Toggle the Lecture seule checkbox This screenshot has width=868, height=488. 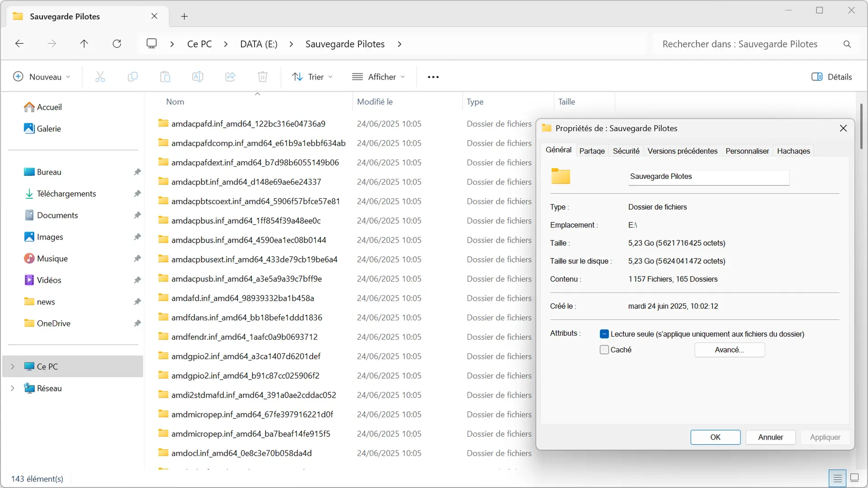(604, 334)
